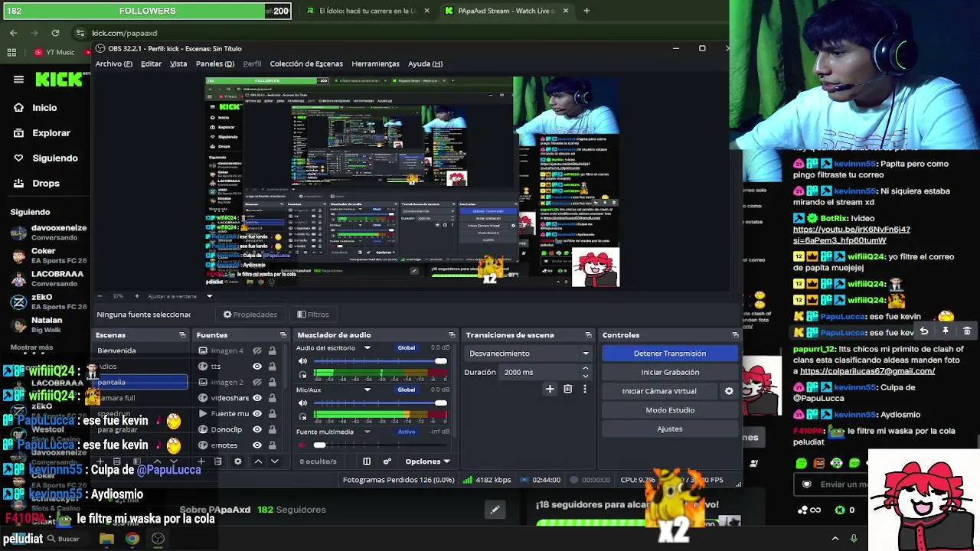Image resolution: width=980 pixels, height=551 pixels.
Task: Delete the hovered PapuLucca chat message
Action: point(967,331)
